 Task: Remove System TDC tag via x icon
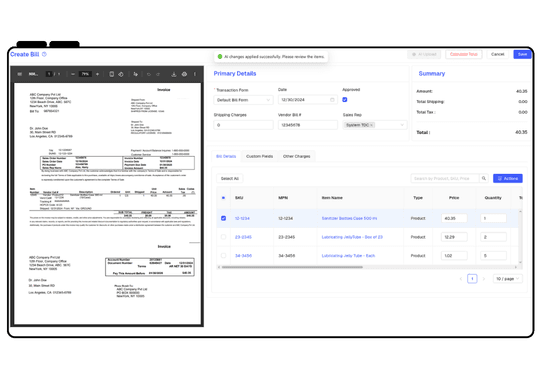click(x=371, y=125)
